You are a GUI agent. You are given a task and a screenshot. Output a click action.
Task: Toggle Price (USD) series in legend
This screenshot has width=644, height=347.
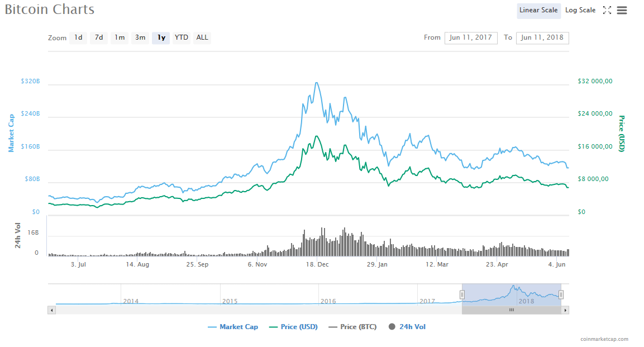pos(293,327)
